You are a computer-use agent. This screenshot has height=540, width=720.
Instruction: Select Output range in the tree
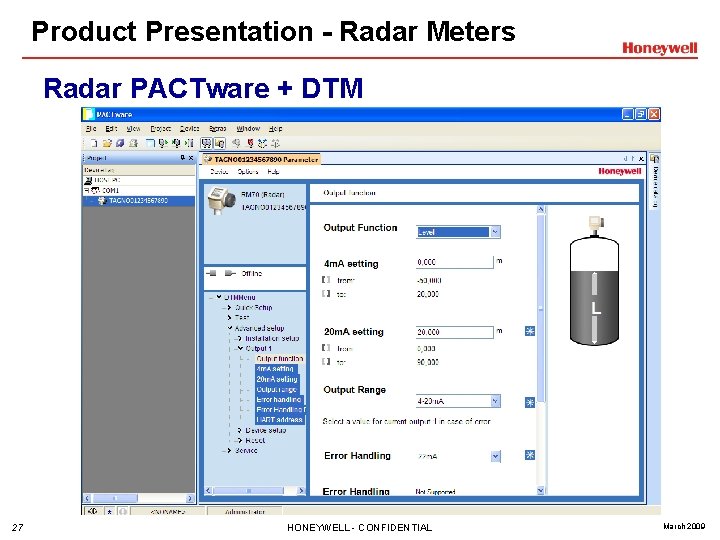click(x=276, y=389)
